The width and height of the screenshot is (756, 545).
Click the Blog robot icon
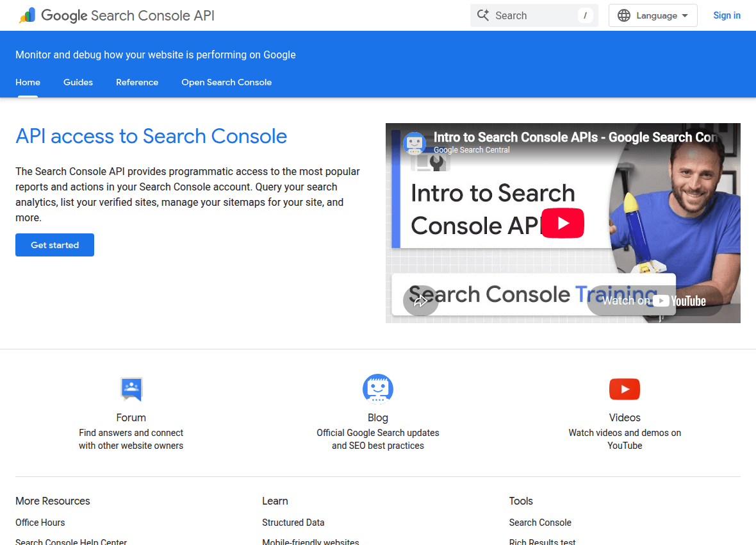pos(378,389)
